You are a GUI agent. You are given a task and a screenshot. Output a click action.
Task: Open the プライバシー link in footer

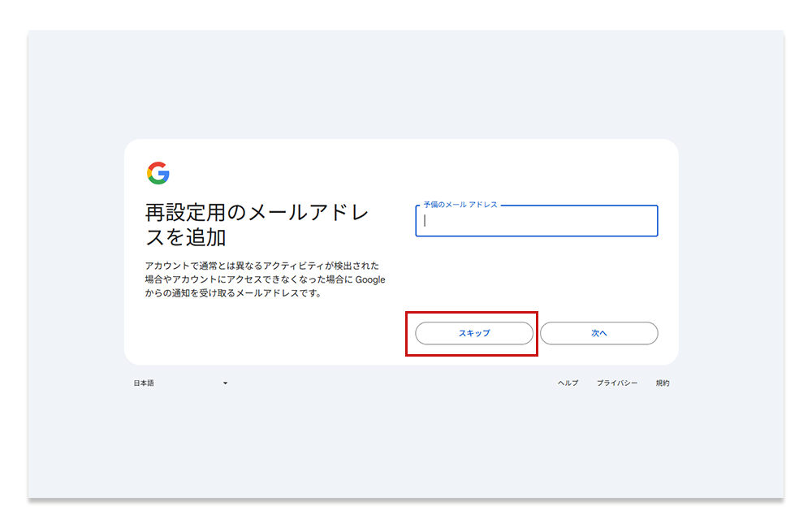tap(617, 383)
